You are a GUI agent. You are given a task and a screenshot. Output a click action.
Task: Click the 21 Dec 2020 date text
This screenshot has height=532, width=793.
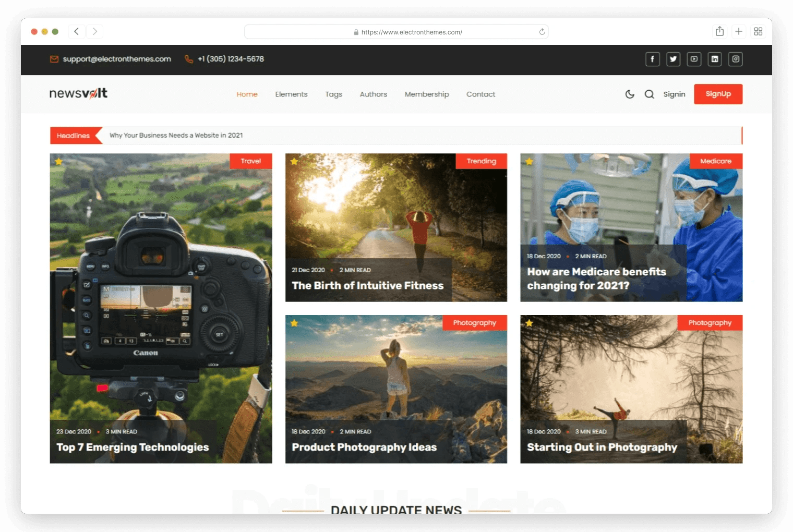click(x=308, y=270)
